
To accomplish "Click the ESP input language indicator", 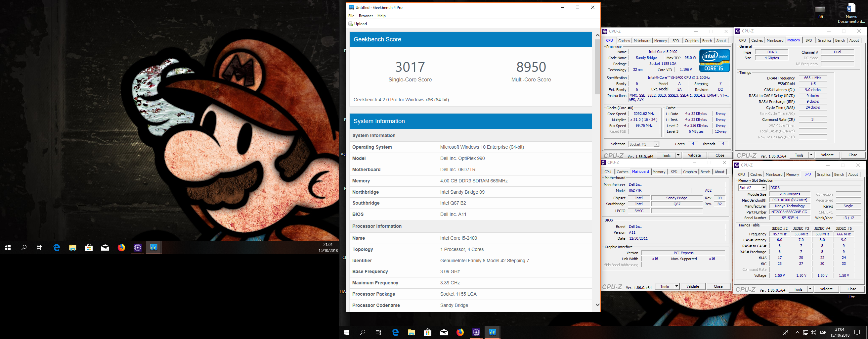I will (x=823, y=332).
